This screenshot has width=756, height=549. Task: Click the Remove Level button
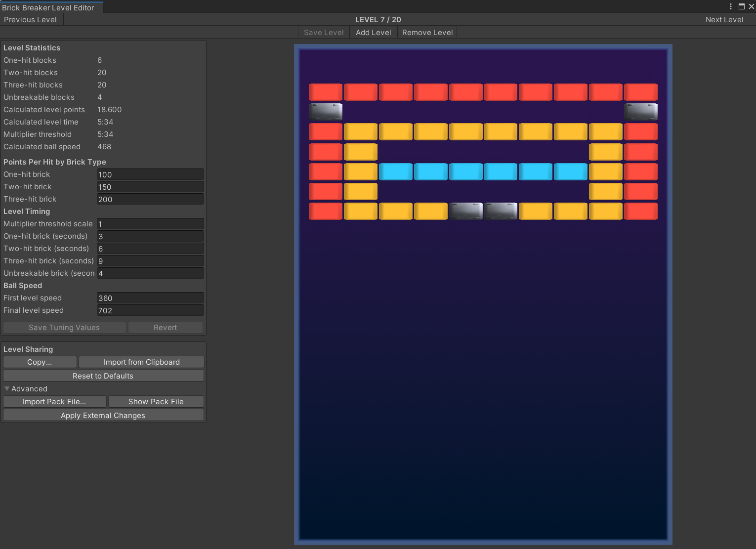coord(427,33)
